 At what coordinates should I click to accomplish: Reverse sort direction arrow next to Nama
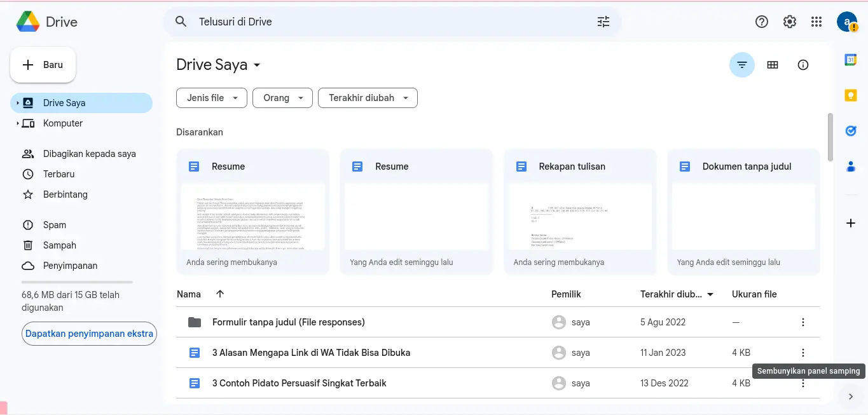220,294
